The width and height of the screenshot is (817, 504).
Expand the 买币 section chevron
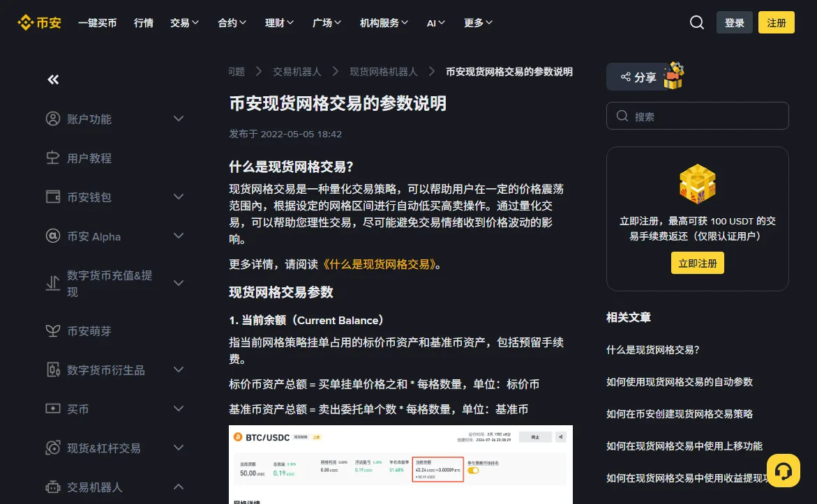178,408
